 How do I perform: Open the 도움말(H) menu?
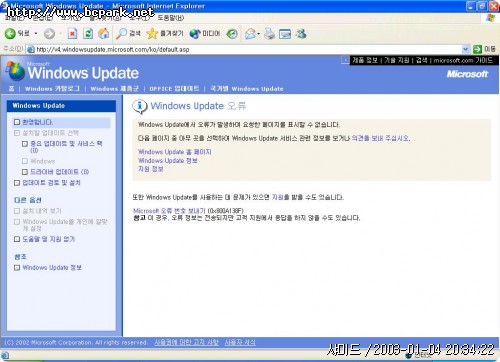click(170, 18)
